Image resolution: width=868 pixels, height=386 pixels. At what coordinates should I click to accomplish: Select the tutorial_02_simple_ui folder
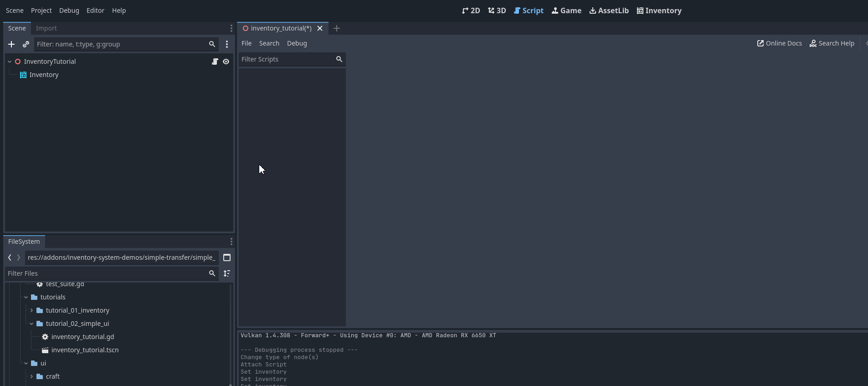pyautogui.click(x=77, y=324)
